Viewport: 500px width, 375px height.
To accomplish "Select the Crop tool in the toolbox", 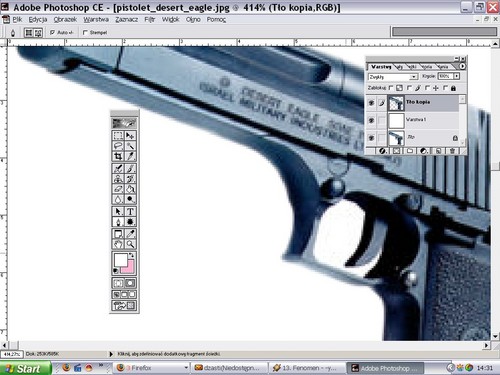I will (x=118, y=156).
